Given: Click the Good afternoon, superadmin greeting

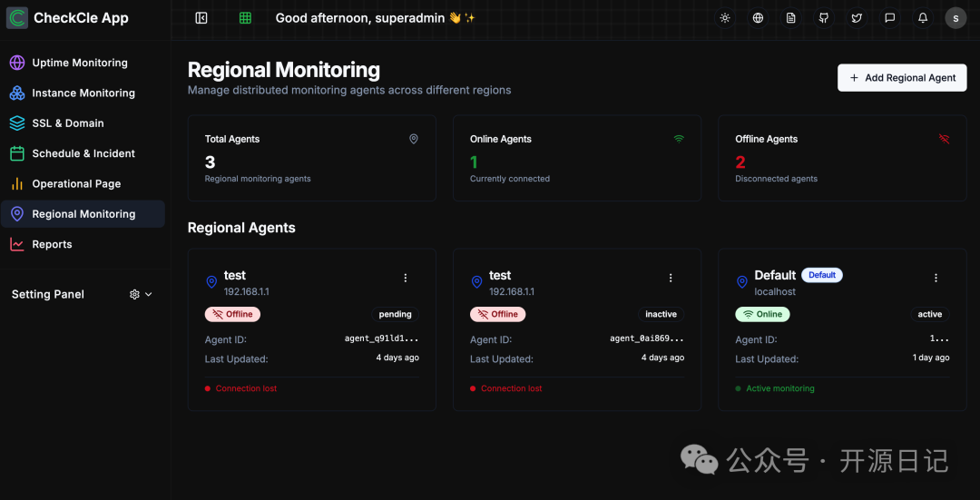Looking at the screenshot, I should click(376, 18).
